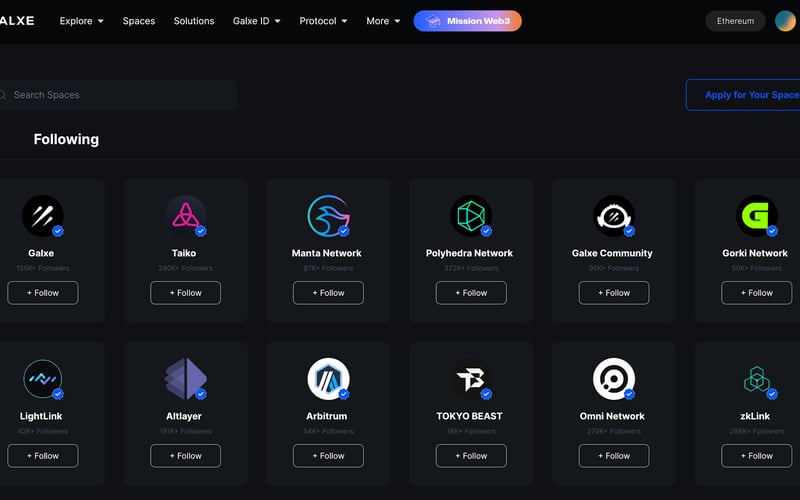800x500 pixels.
Task: Open the zkLink hexagon logo
Action: pos(757,379)
